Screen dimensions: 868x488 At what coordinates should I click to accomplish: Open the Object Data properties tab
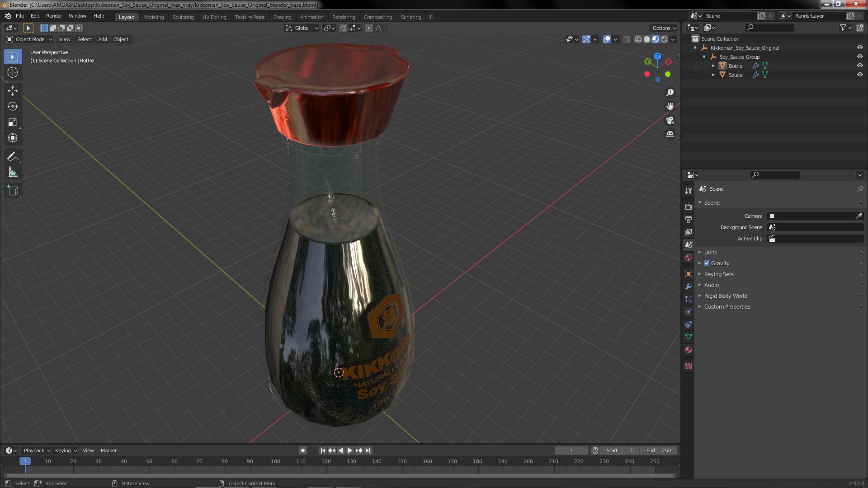[689, 337]
